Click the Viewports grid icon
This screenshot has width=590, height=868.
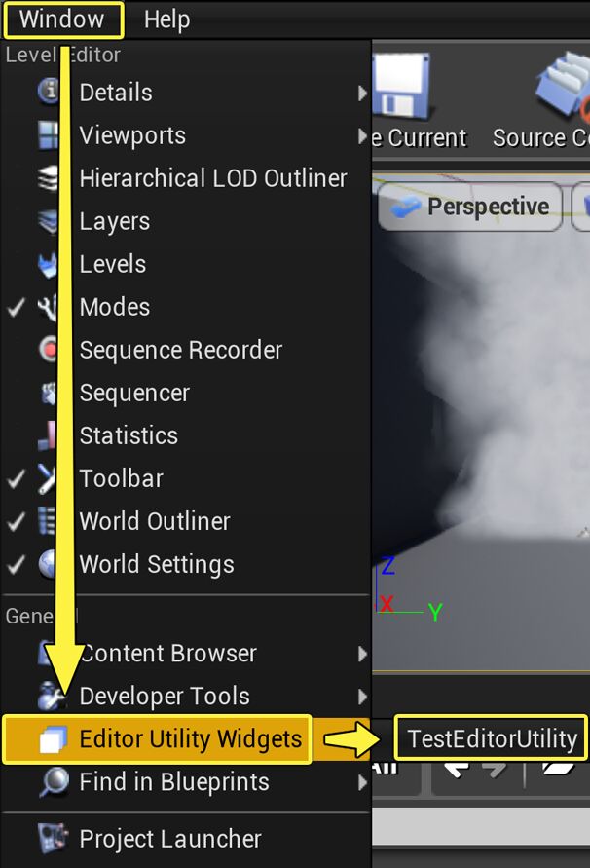(x=48, y=135)
